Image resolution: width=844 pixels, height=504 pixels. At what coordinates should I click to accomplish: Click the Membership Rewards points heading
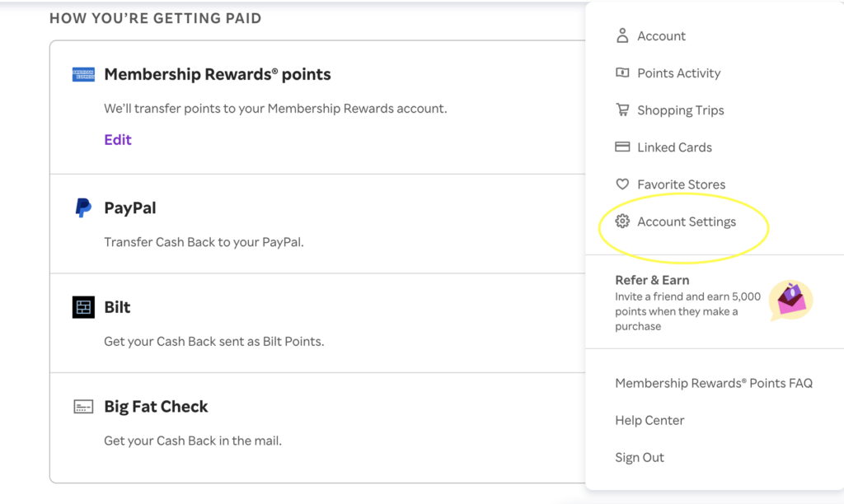coord(217,74)
